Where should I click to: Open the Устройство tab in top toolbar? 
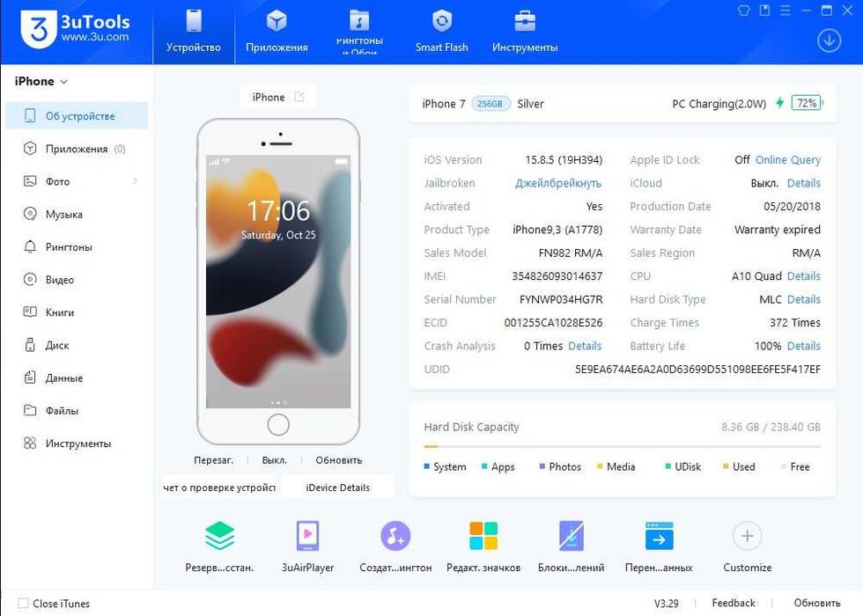(x=194, y=32)
